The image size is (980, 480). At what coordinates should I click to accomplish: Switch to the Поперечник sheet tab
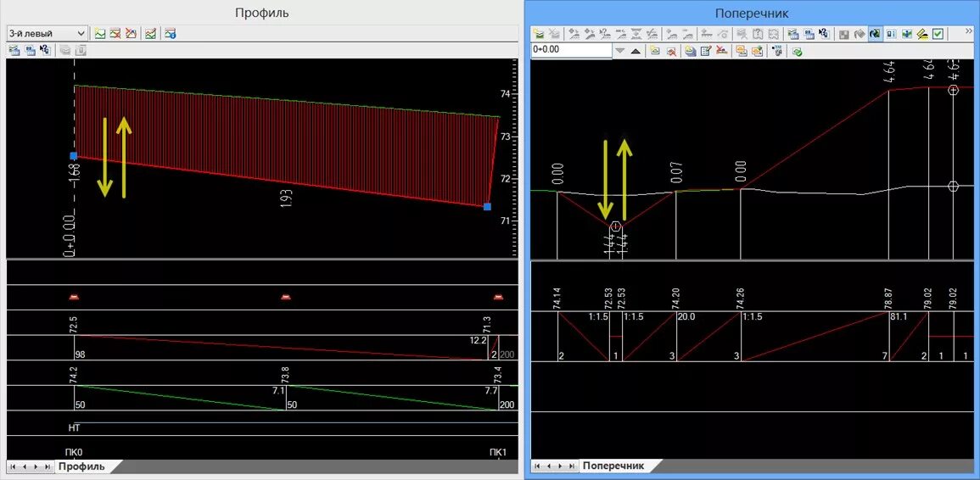point(613,466)
